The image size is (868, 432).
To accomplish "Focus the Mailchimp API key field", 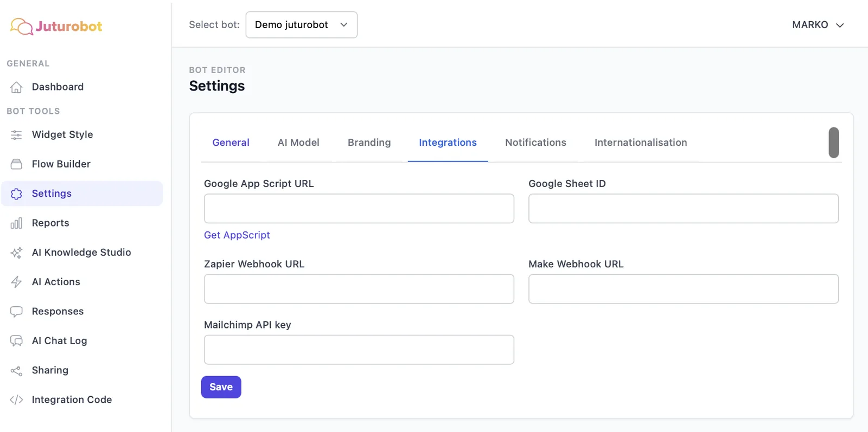I will tap(359, 350).
